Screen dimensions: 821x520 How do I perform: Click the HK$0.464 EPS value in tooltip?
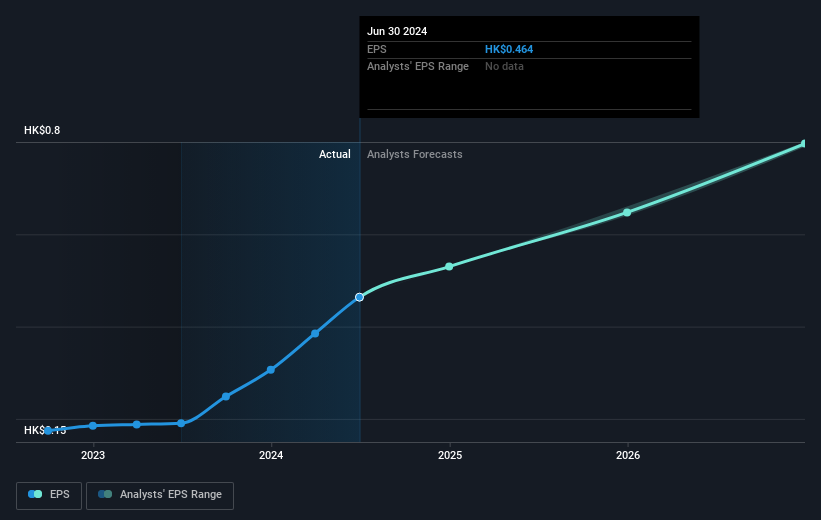pyautogui.click(x=508, y=49)
